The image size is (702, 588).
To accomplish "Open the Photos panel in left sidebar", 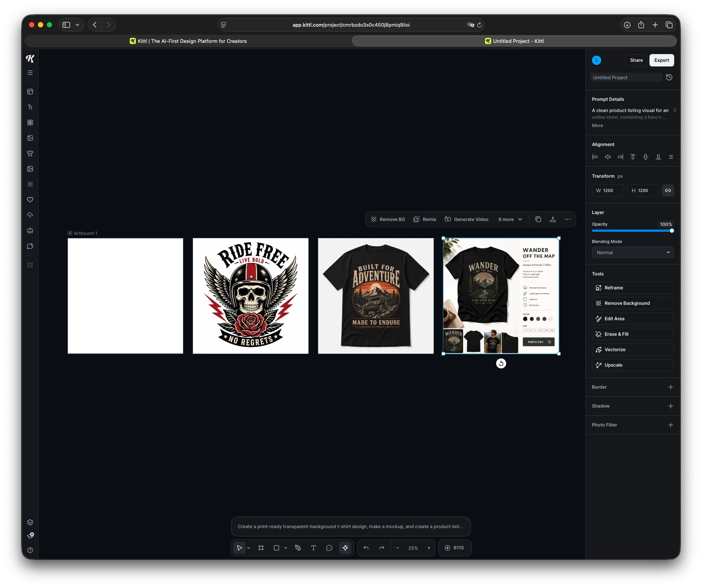I will (x=30, y=169).
